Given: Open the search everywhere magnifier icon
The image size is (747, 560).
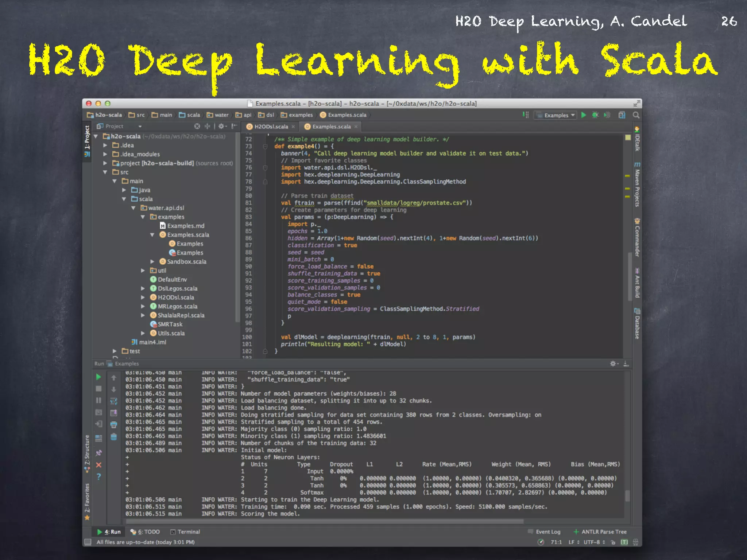Looking at the screenshot, I should click(x=636, y=115).
